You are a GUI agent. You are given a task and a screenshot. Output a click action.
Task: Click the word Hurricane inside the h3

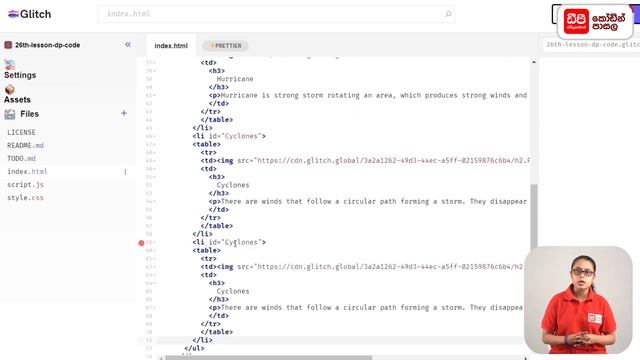pos(235,79)
